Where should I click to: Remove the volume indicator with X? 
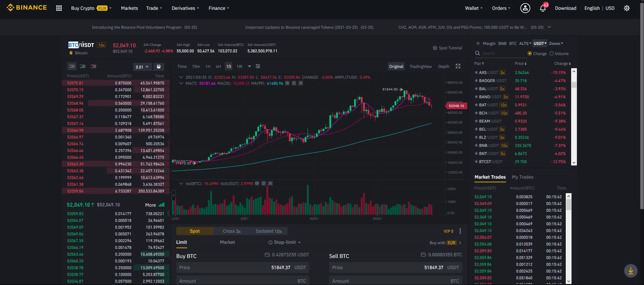(x=270, y=183)
